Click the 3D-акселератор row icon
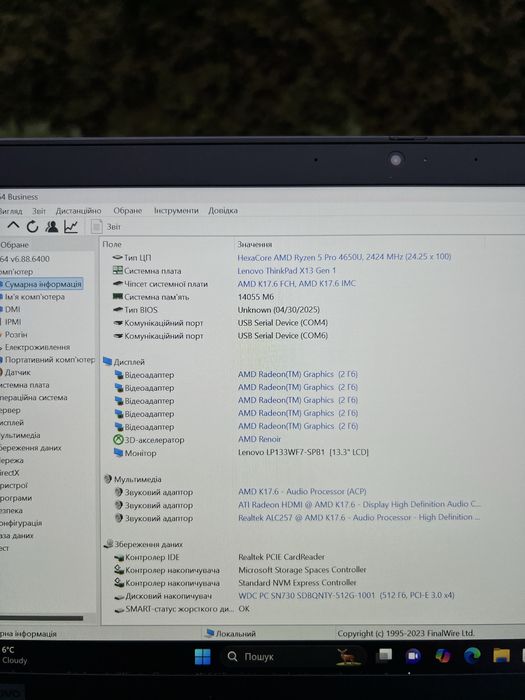525x700 pixels. tap(118, 440)
